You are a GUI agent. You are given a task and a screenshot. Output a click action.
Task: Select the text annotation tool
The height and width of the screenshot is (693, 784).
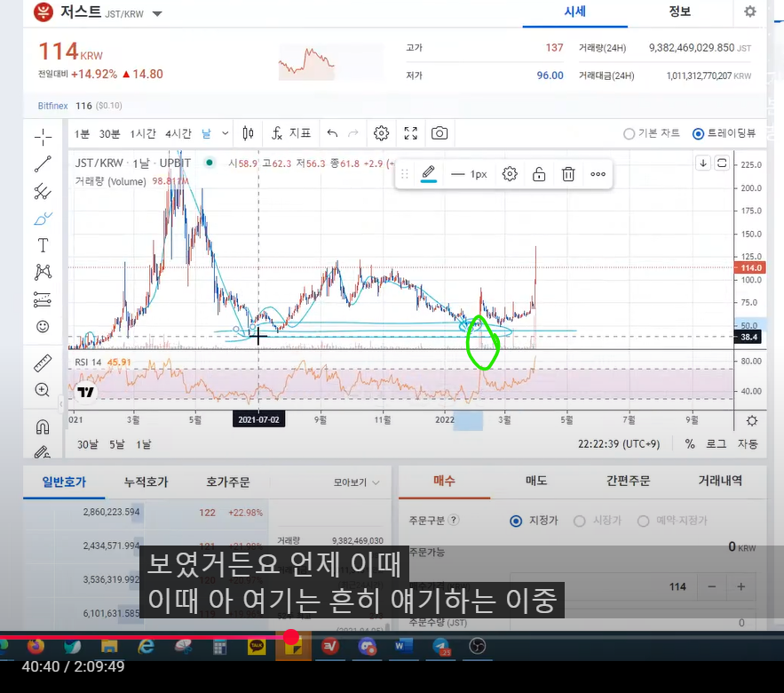coord(43,246)
